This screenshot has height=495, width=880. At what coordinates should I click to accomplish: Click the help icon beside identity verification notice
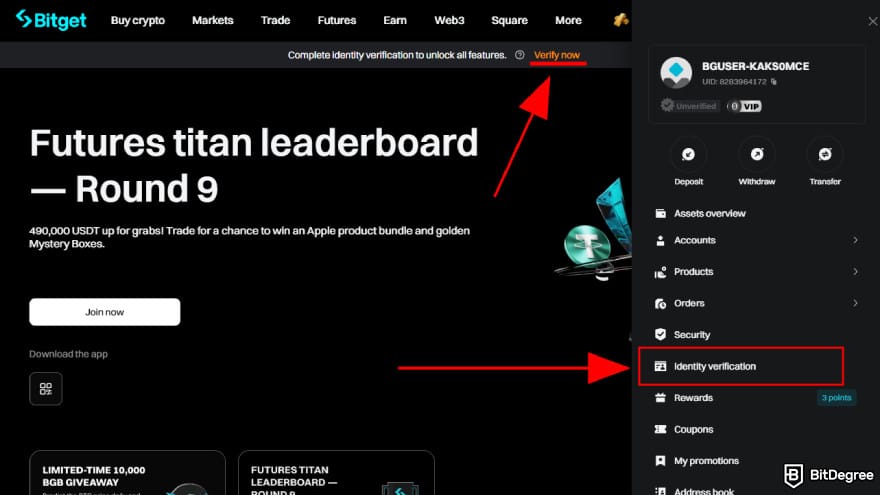click(520, 55)
